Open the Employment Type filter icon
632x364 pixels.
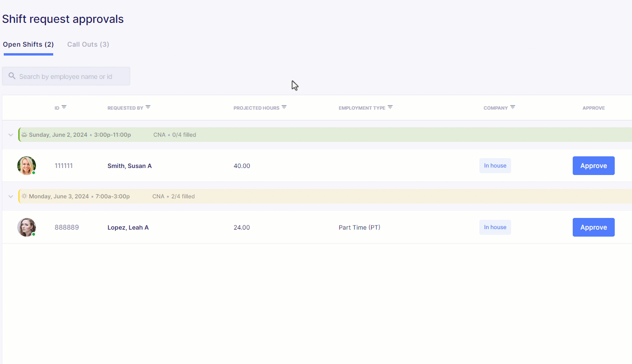tap(390, 107)
